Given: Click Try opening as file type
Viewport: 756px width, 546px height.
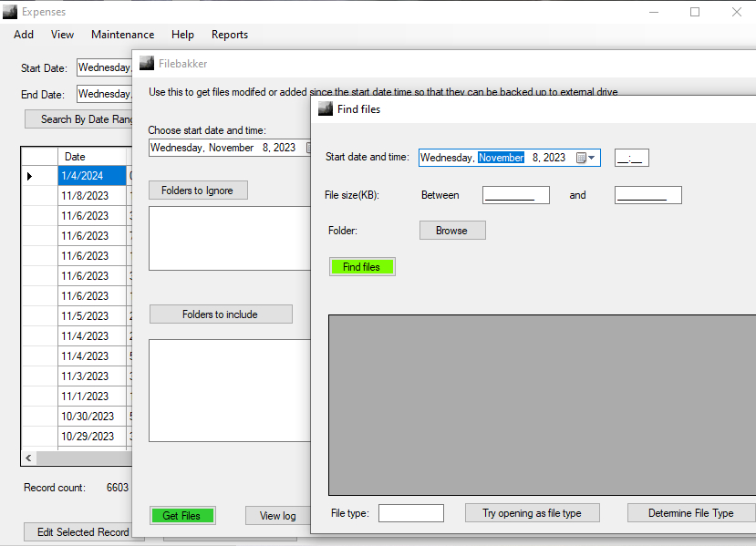Looking at the screenshot, I should pos(532,513).
